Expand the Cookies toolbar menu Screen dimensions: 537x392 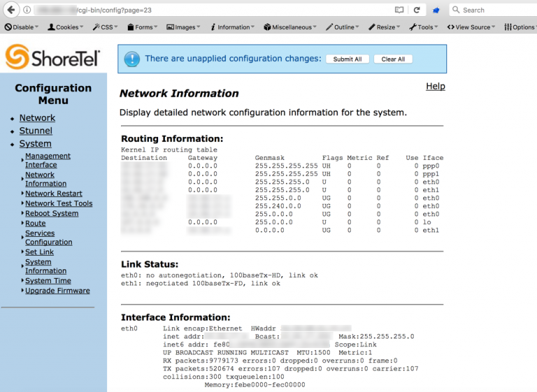(x=66, y=27)
